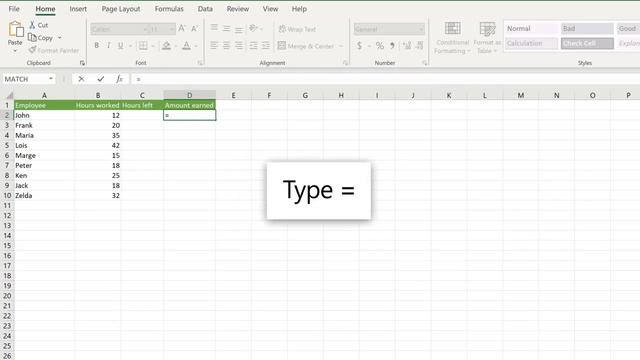Screen dimensions: 640x360
Task: Click the Select All corner triangle
Action: (x=9, y=95)
